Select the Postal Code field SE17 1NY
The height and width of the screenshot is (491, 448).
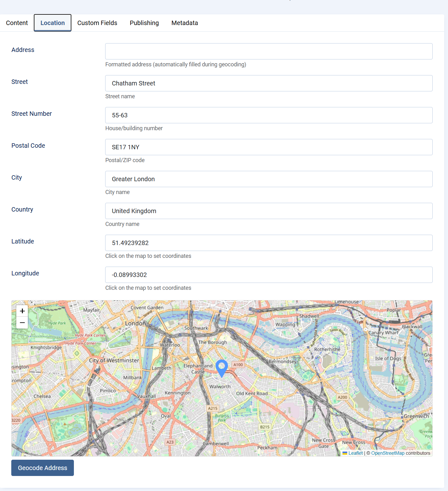point(269,147)
